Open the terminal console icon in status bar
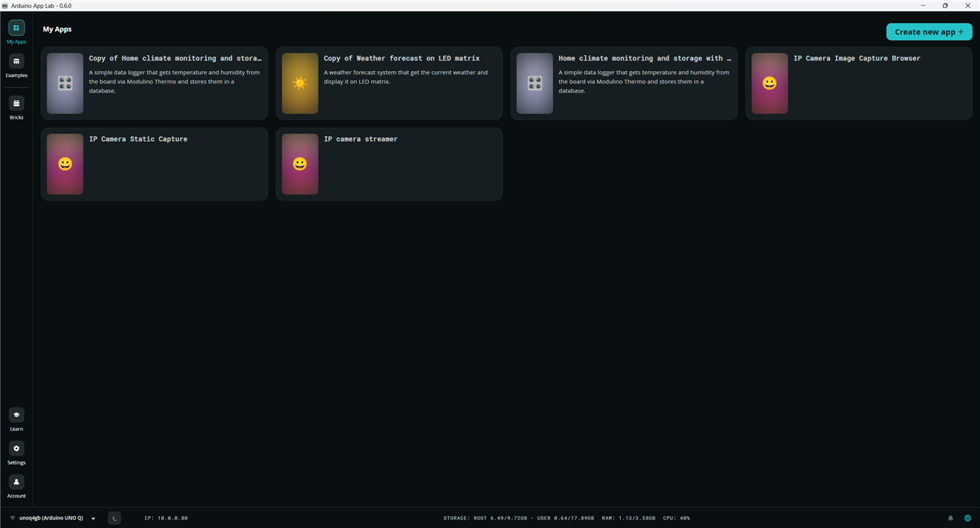 pos(114,518)
